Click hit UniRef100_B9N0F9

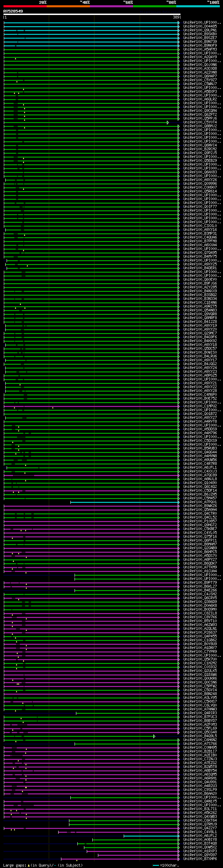click(200, 46)
